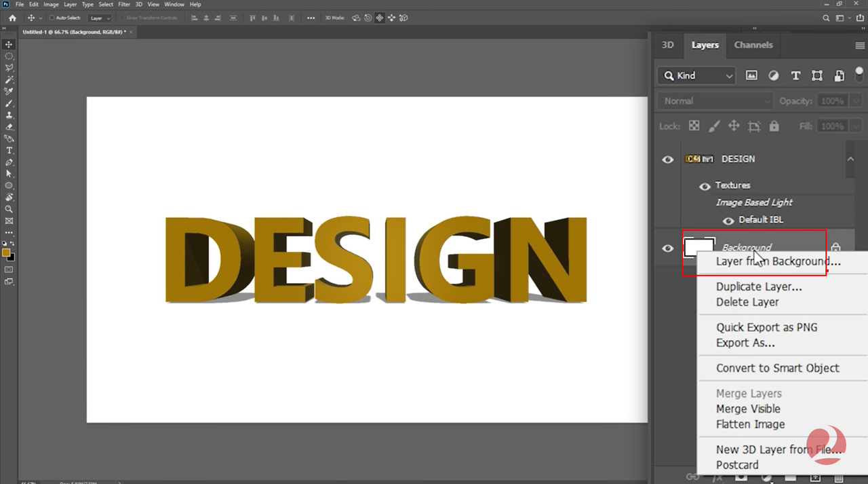Click the Home icon in options bar

tap(12, 18)
